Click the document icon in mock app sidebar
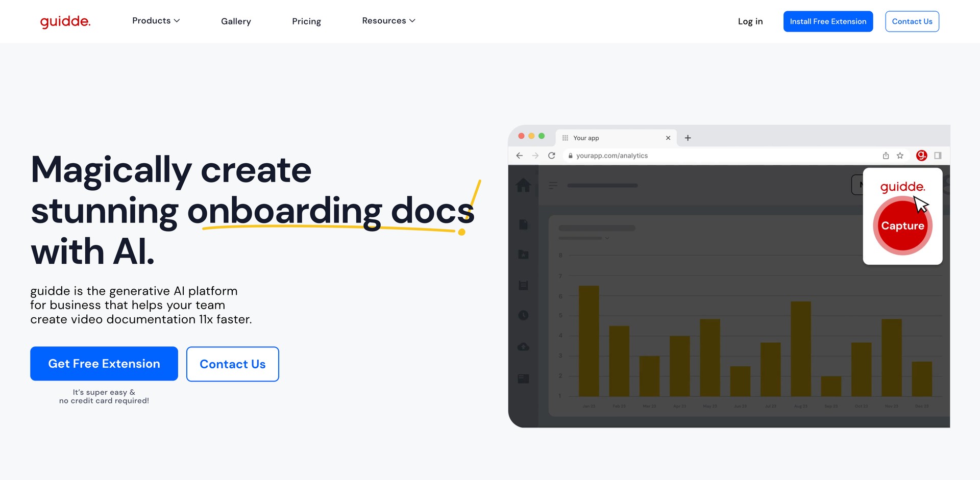Viewport: 980px width, 480px height. tap(523, 224)
